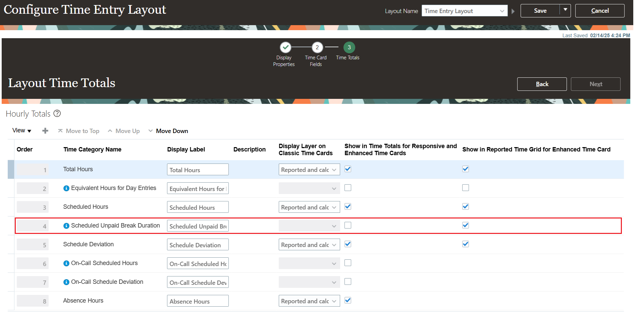Click the Display Label field for Absence Hours

coord(198,301)
